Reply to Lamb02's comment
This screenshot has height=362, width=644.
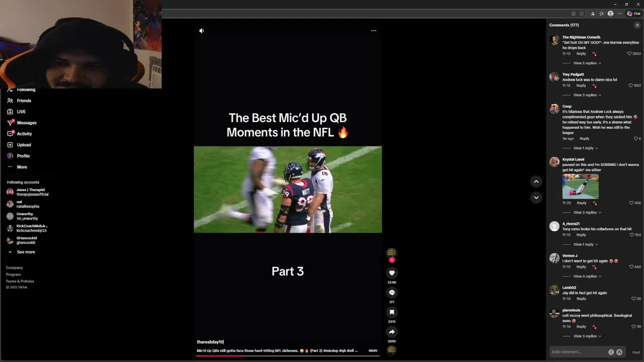pos(581,299)
